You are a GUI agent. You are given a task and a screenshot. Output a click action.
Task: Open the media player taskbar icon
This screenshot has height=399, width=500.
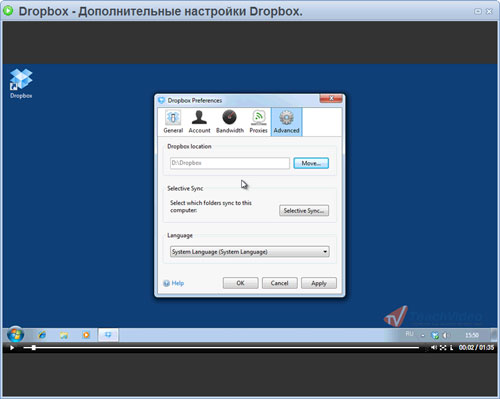[x=86, y=335]
